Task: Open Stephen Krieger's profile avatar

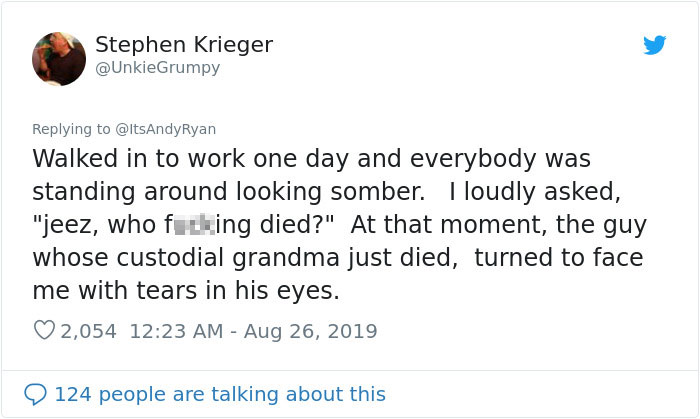Action: coord(59,58)
